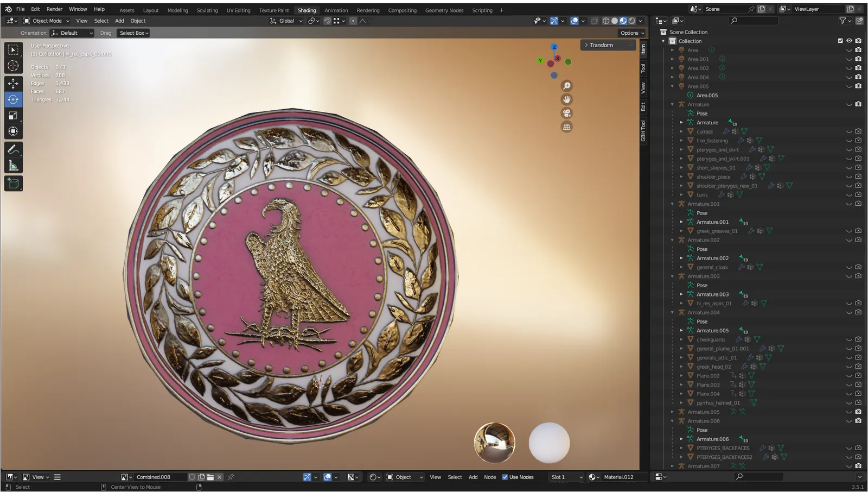Screen dimensions: 868x492
Task: Switch to the UV Editing workspace tab
Action: tap(238, 10)
